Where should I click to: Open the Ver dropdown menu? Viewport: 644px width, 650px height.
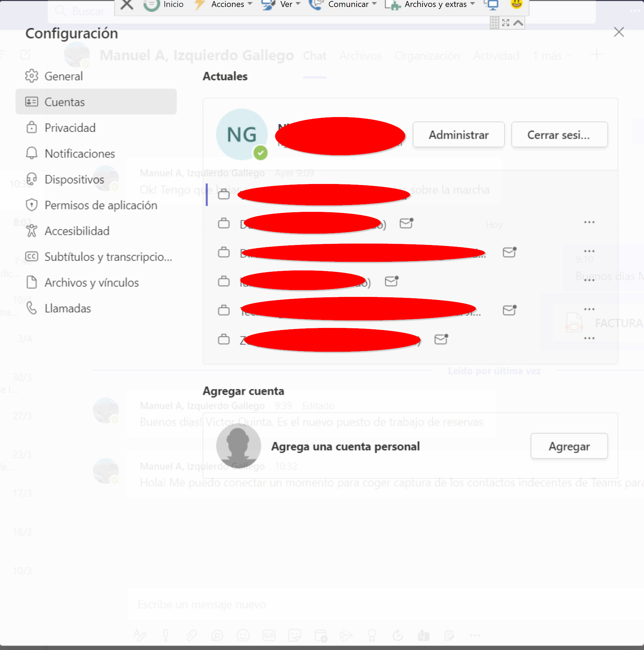click(x=281, y=5)
